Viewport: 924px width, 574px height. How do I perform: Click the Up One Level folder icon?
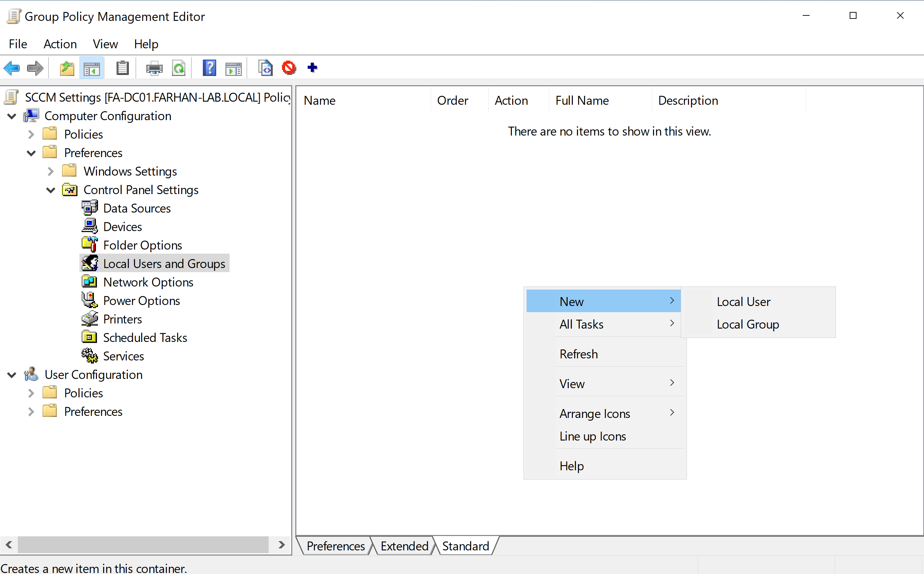pos(67,68)
